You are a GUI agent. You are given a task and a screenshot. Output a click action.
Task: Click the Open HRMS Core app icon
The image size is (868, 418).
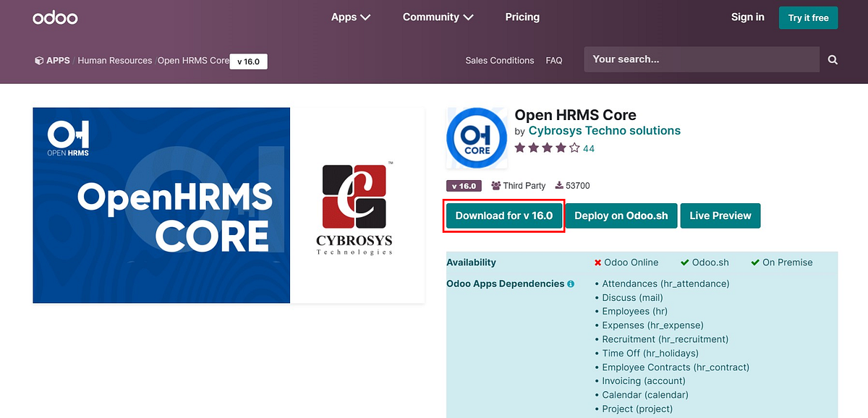(476, 137)
